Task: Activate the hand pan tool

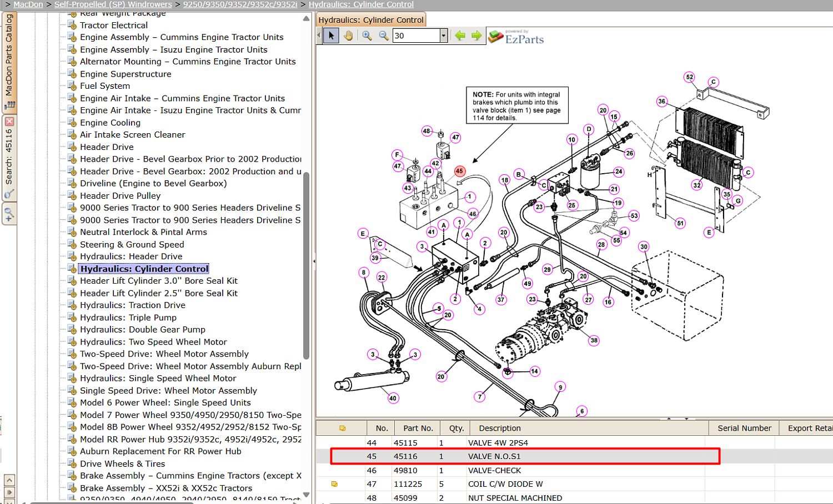Action: click(x=348, y=36)
